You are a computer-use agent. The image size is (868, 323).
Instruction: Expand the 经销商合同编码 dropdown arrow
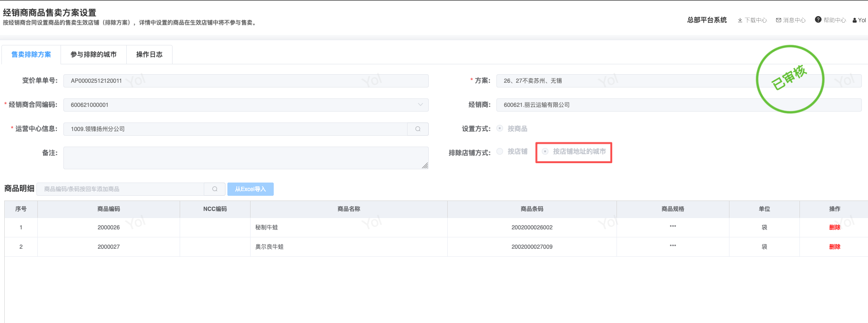tap(420, 105)
